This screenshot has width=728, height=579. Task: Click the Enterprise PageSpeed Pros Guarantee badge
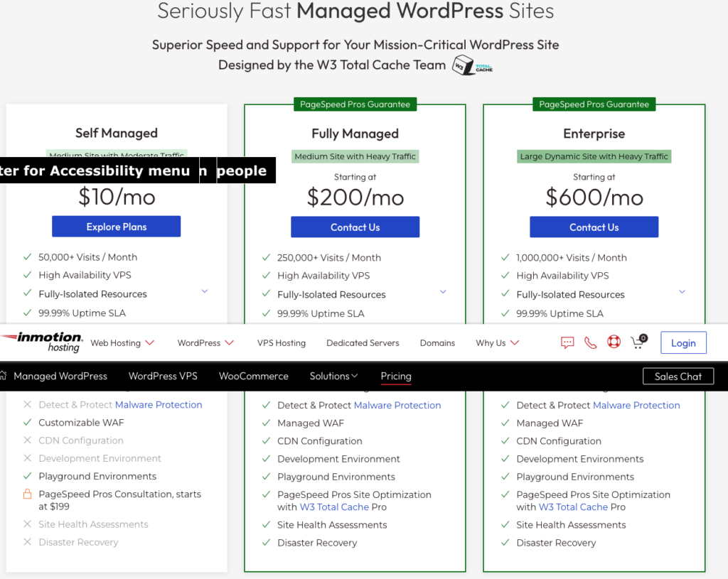pyautogui.click(x=594, y=104)
